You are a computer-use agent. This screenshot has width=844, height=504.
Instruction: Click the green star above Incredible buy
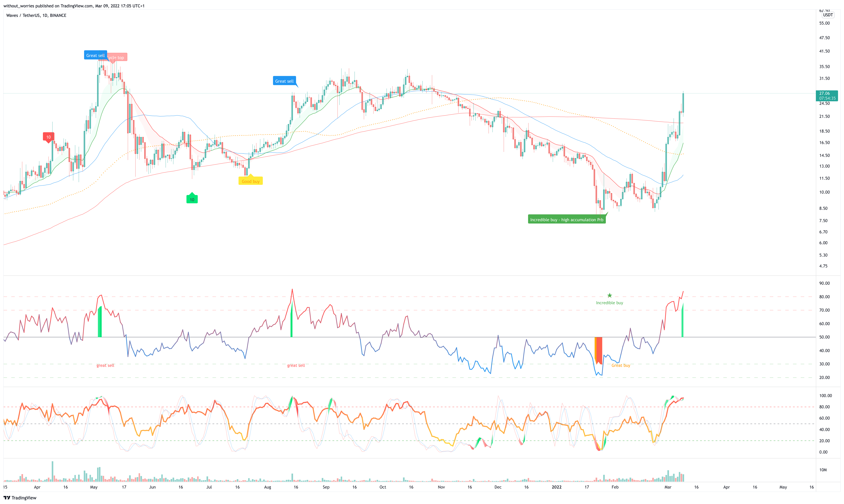pyautogui.click(x=610, y=295)
